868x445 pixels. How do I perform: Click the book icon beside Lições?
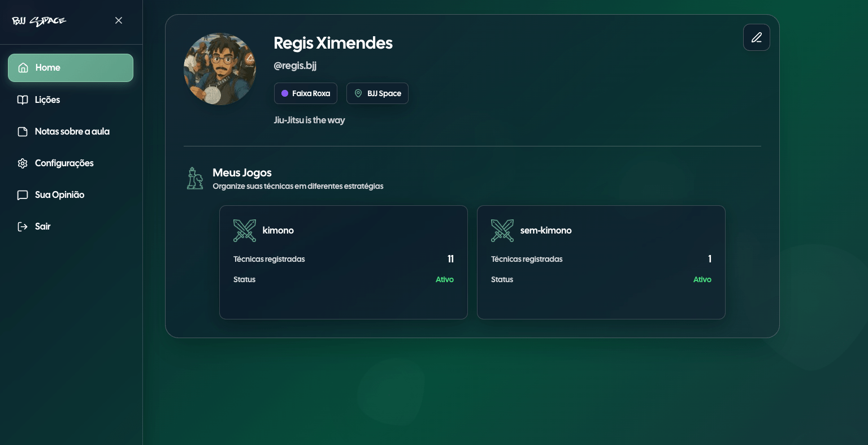click(x=23, y=100)
